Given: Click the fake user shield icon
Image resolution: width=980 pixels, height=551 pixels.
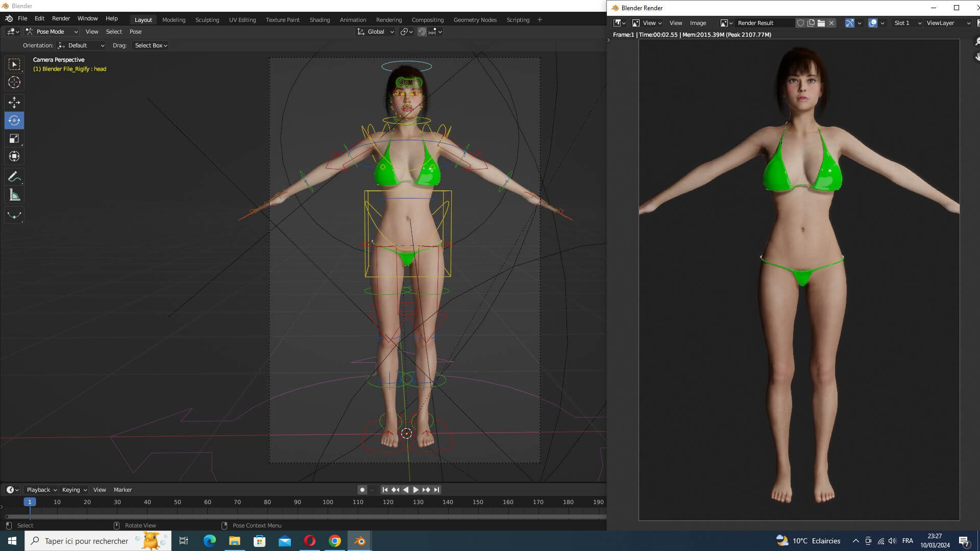Looking at the screenshot, I should point(800,23).
